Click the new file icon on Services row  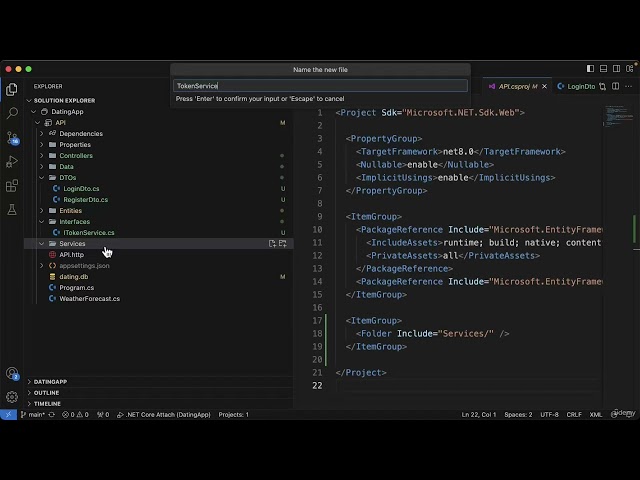click(272, 244)
